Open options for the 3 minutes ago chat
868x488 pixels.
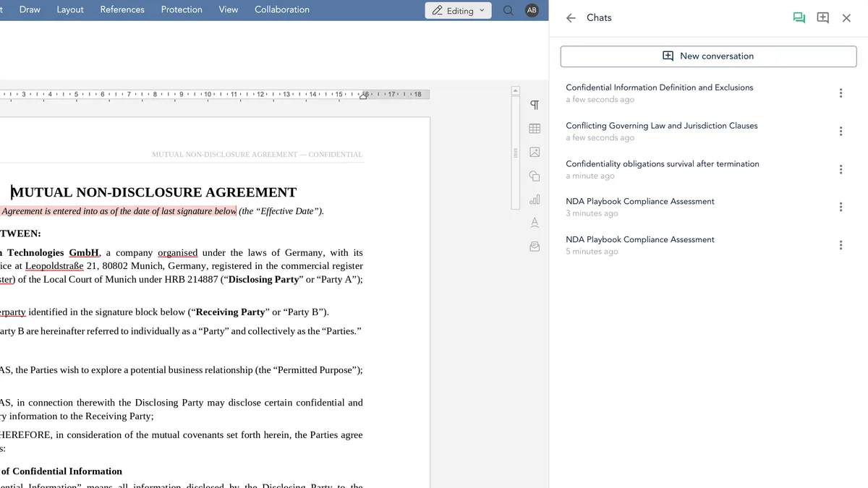click(841, 207)
